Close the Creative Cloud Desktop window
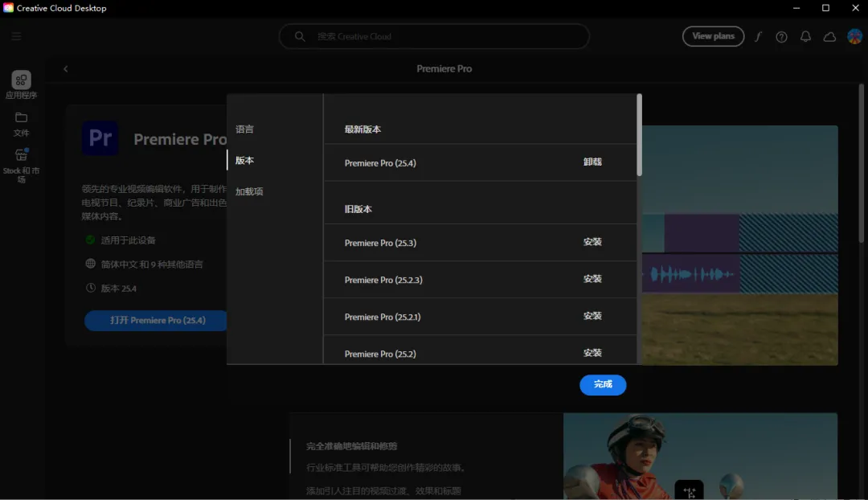Image resolution: width=868 pixels, height=500 pixels. 854,8
